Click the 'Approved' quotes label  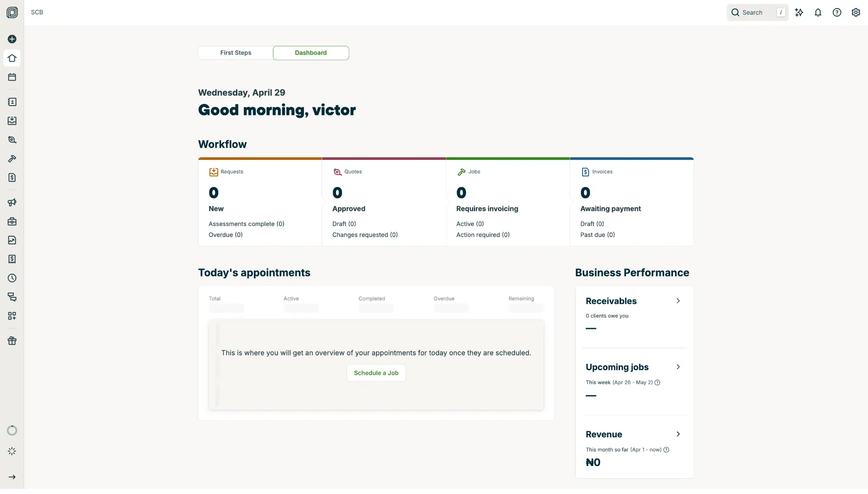pos(349,209)
